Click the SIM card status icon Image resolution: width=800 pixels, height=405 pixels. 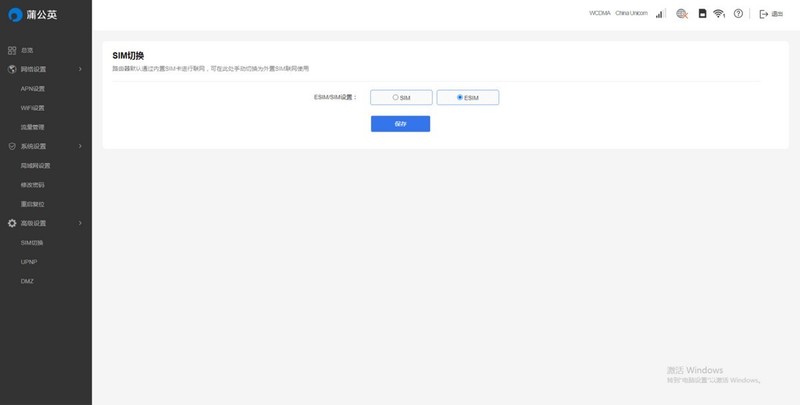click(703, 14)
